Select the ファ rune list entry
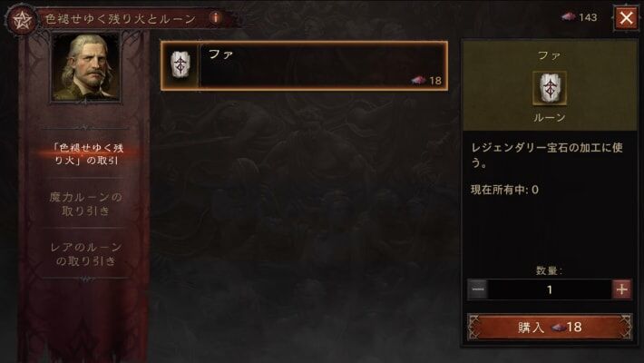 [x=305, y=65]
